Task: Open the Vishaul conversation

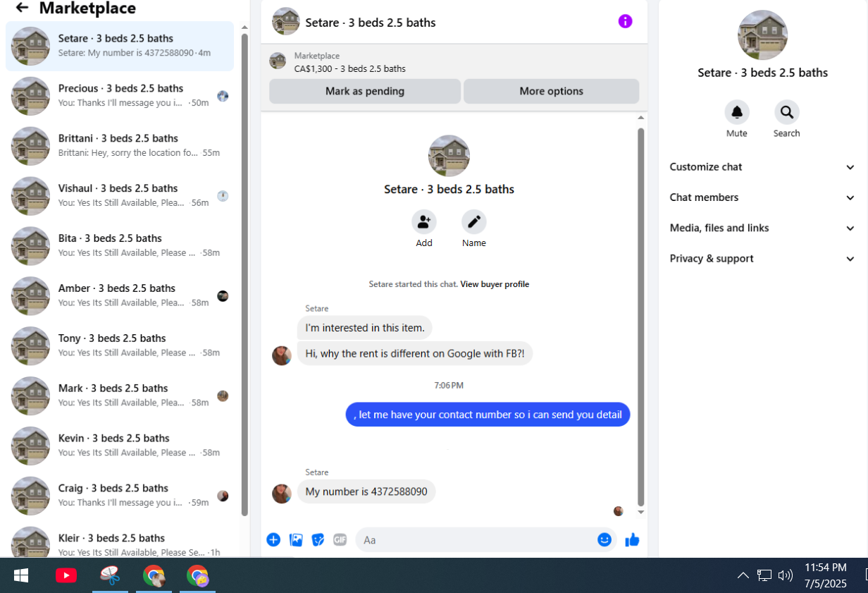Action: click(x=120, y=196)
